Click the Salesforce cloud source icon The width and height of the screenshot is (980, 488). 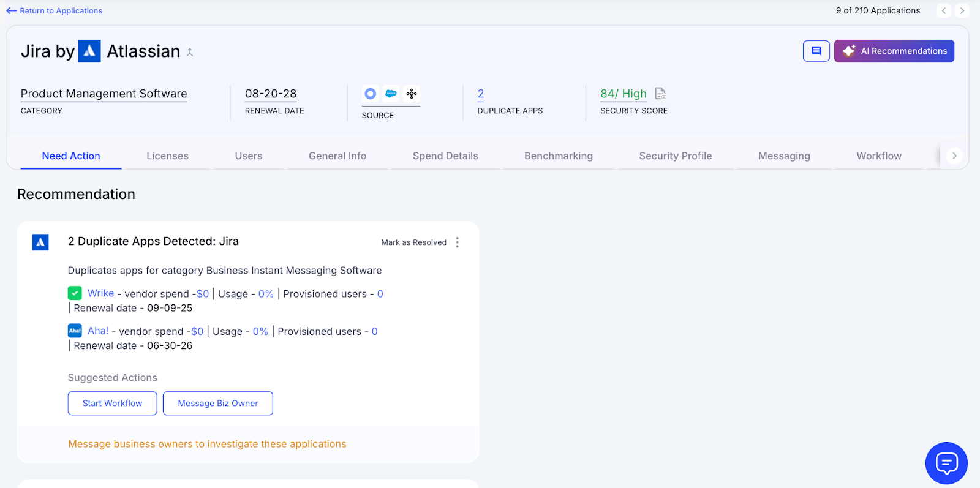click(391, 94)
